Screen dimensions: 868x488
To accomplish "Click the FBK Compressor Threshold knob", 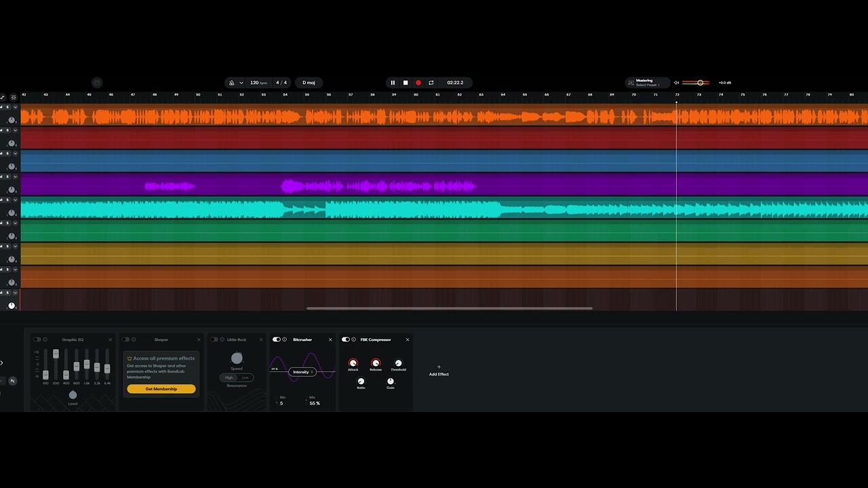I will [x=398, y=363].
